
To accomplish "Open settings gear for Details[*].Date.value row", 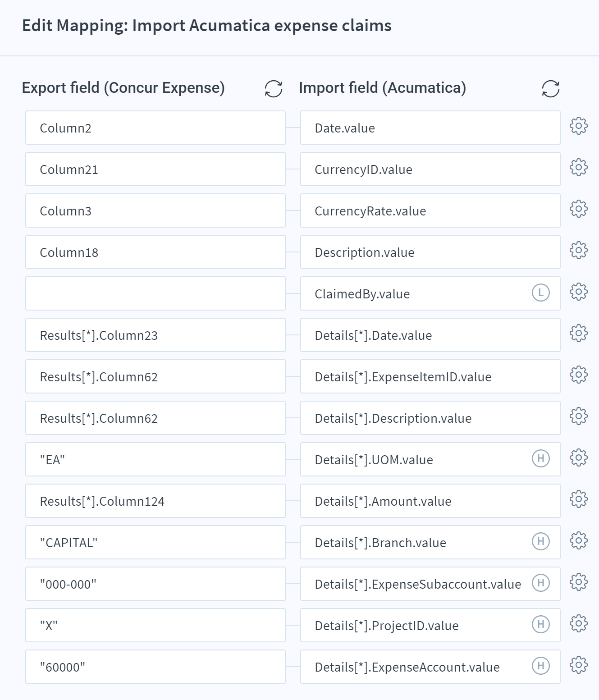I will click(x=579, y=333).
